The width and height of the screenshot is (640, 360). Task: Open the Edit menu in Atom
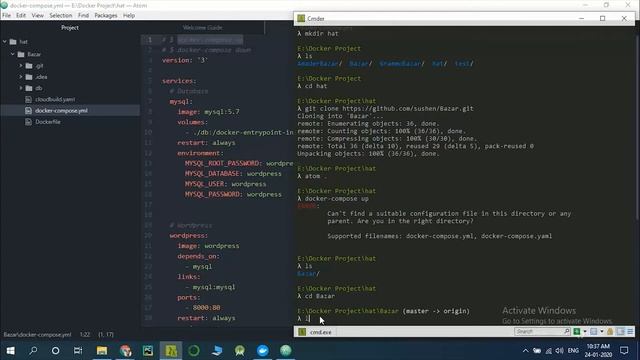click(x=21, y=16)
